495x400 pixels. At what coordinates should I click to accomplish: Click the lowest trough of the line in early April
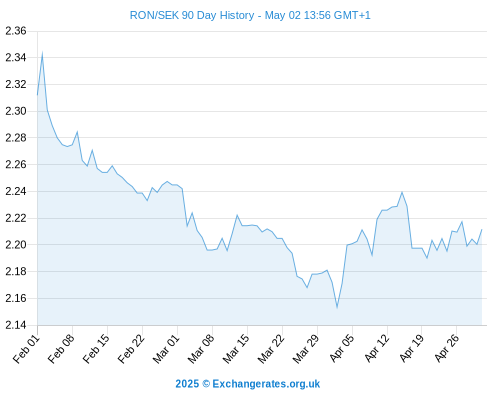click(x=337, y=307)
